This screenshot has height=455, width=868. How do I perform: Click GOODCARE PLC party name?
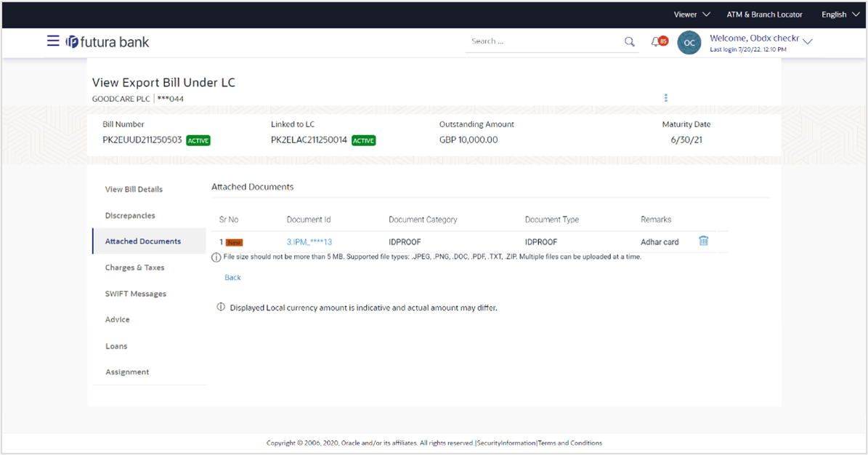(x=121, y=99)
